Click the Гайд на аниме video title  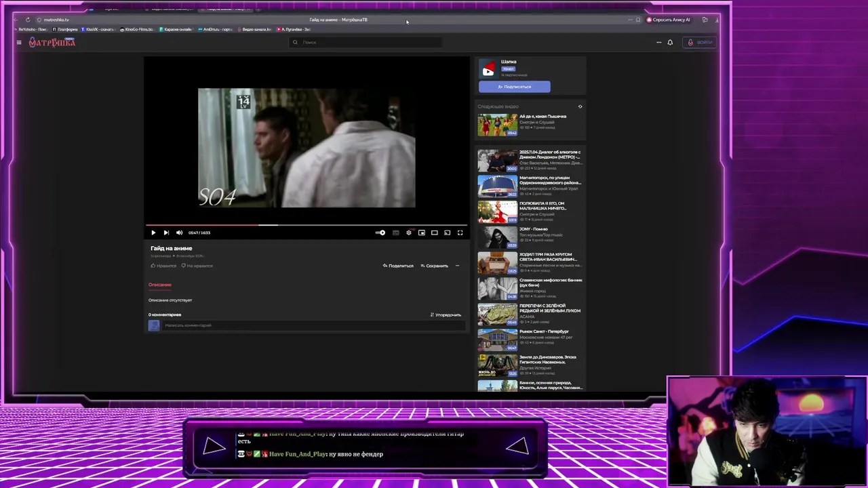click(172, 249)
